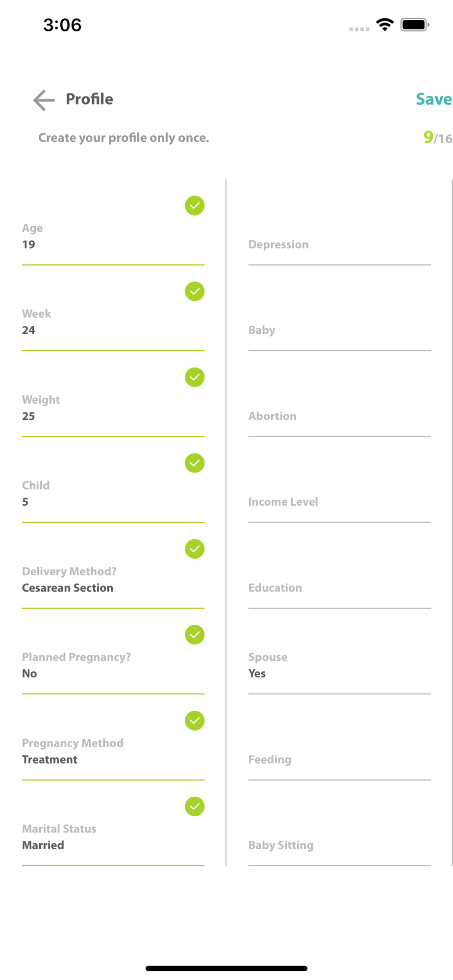Screen dimensions: 453x980
Task: Click the Profile title text
Action: pos(89,99)
